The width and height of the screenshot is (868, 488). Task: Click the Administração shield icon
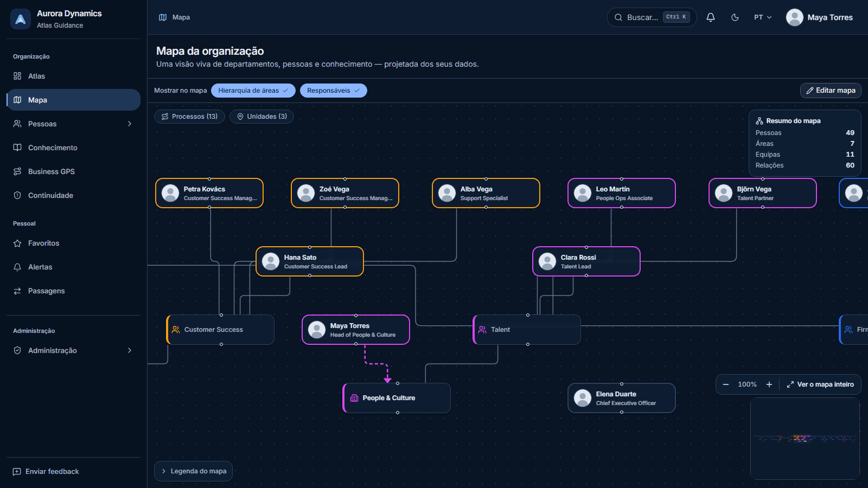coord(17,350)
